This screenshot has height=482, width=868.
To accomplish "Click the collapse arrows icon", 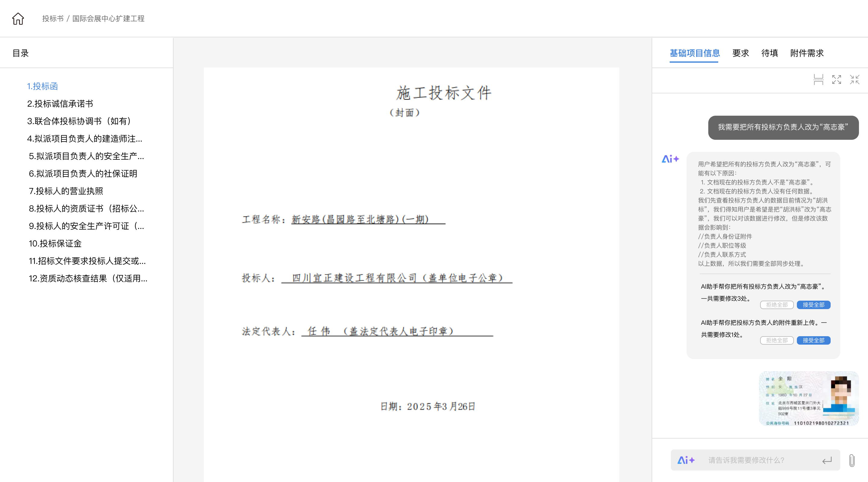I will (x=854, y=80).
